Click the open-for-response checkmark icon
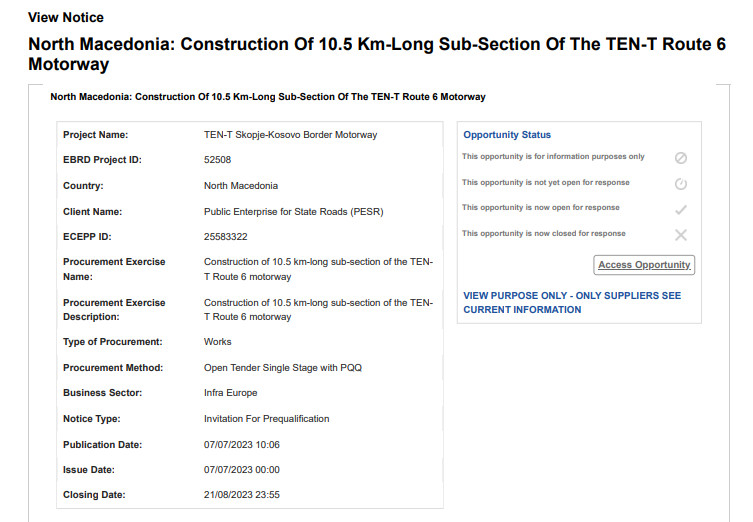The image size is (753, 522). click(x=680, y=210)
